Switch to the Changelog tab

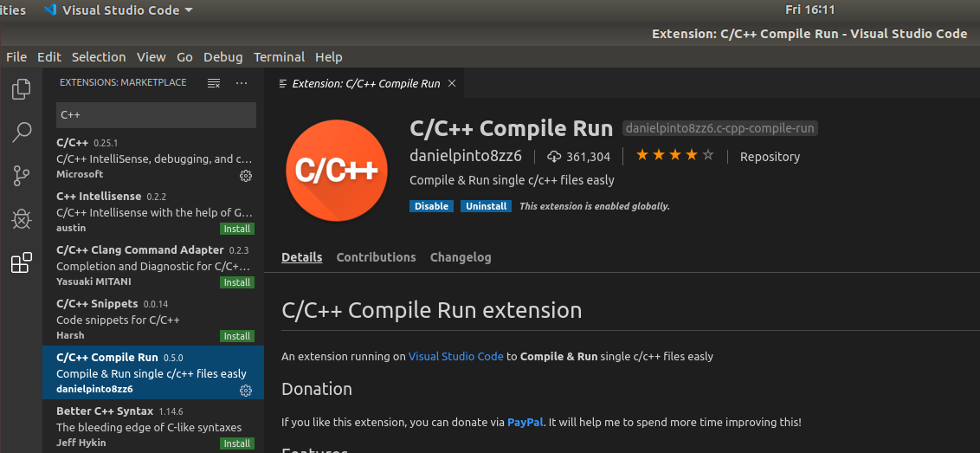click(x=461, y=257)
